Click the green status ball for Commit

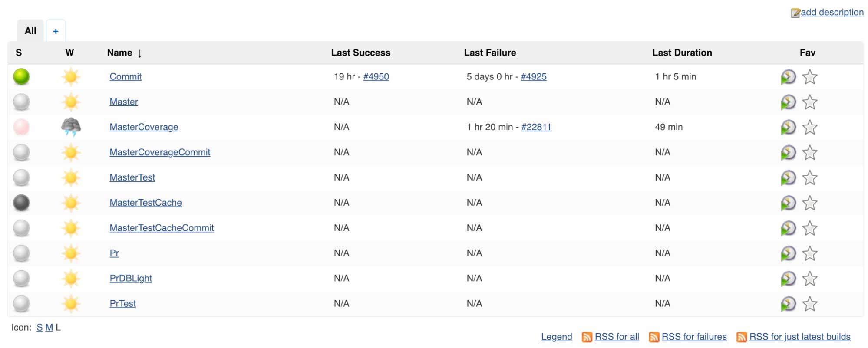tap(21, 77)
